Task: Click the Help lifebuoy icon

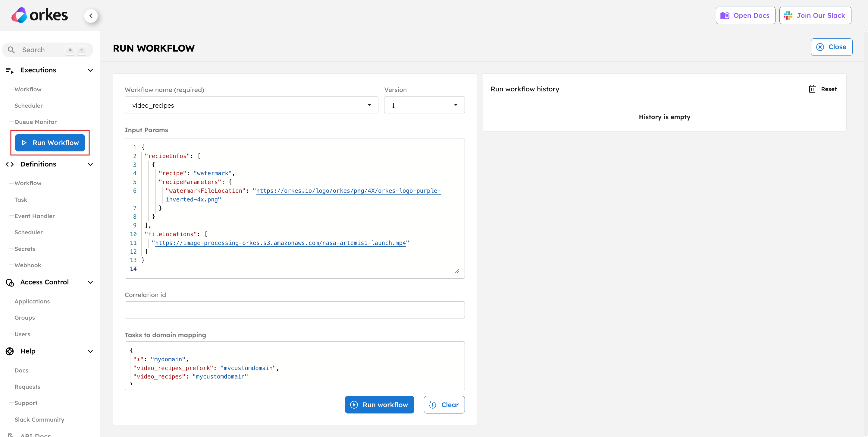Action: [10, 351]
